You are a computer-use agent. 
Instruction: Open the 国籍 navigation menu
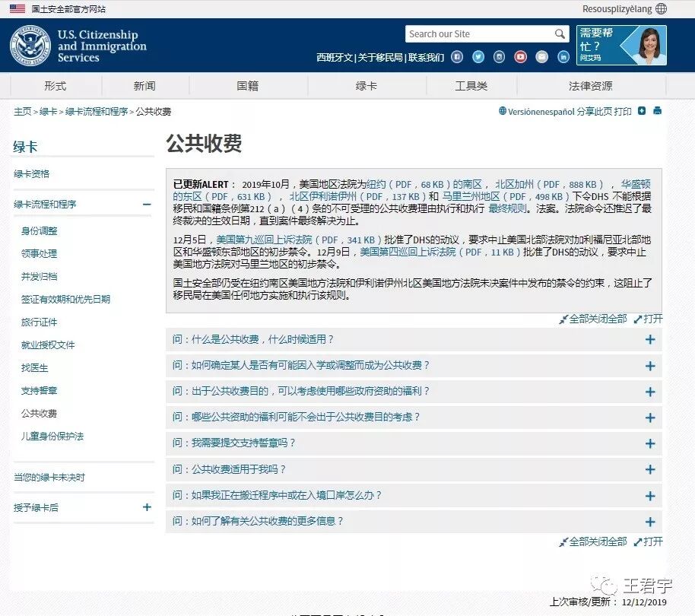tap(248, 86)
